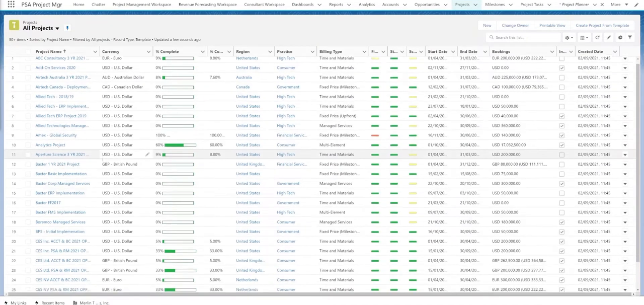644x305 pixels.
Task: Click the Printable View button
Action: click(x=552, y=26)
